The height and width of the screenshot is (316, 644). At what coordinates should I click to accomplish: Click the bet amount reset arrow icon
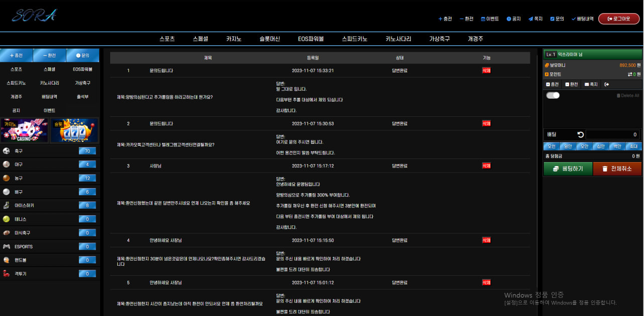580,134
